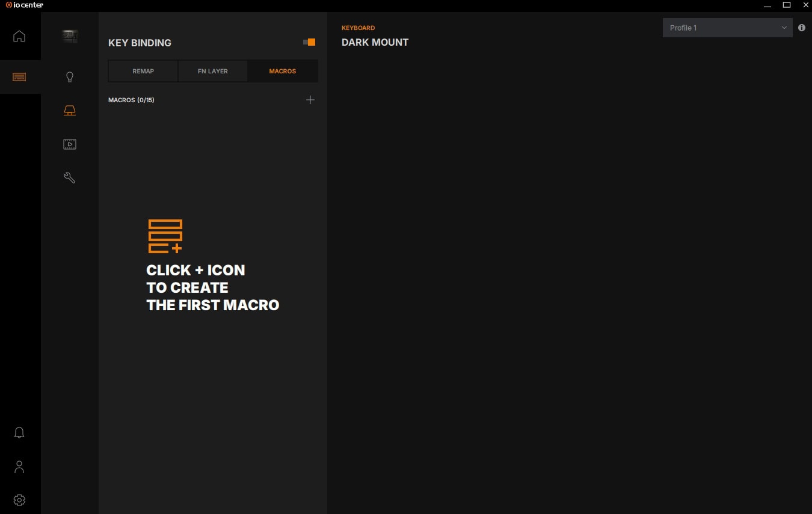Toggle the Key Binding switch
812x514 pixels.
coord(309,42)
